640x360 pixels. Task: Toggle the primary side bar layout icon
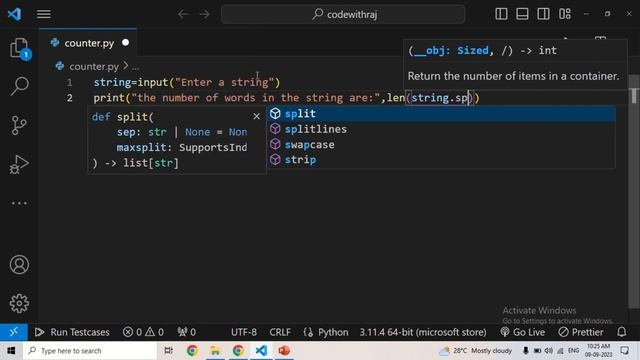[x=501, y=14]
